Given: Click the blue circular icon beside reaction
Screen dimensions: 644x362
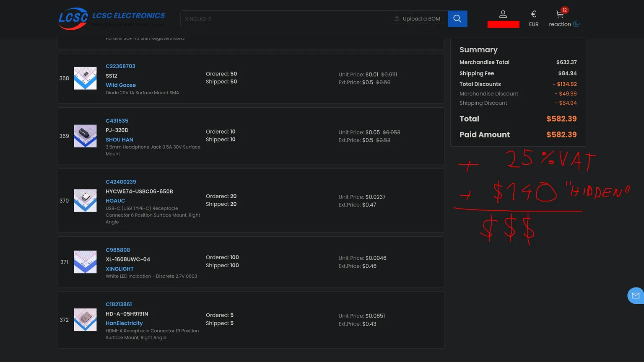Looking at the screenshot, I should (576, 24).
